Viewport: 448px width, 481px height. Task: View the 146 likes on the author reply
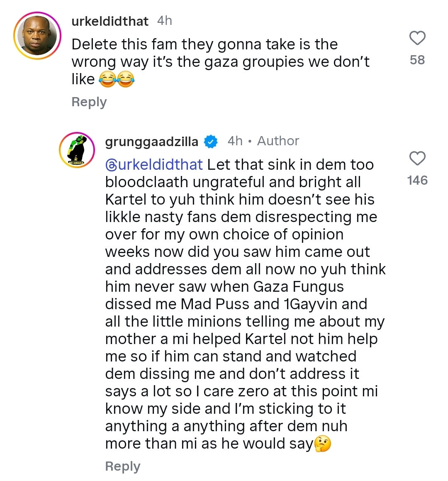click(x=417, y=181)
